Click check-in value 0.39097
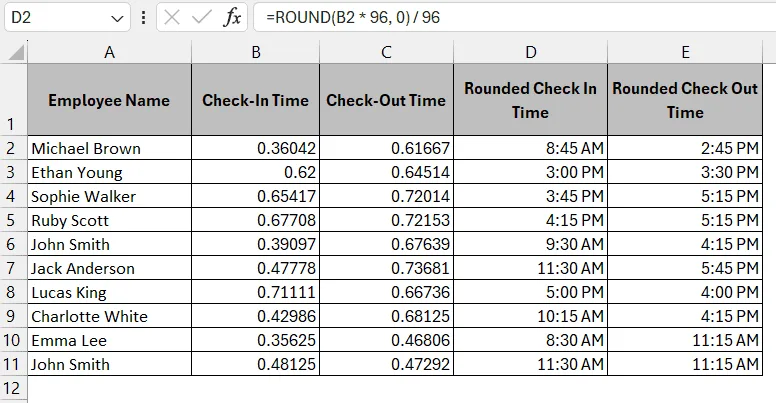This screenshot has width=776, height=403. (255, 244)
